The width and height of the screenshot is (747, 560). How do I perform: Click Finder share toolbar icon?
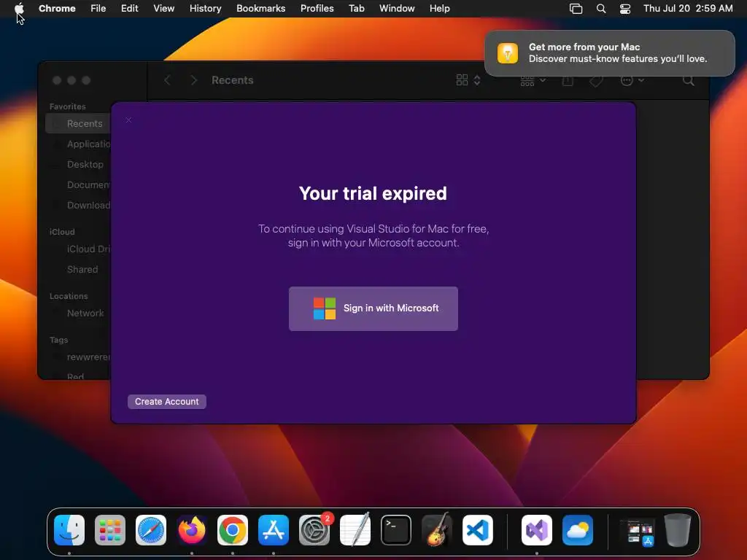568,80
